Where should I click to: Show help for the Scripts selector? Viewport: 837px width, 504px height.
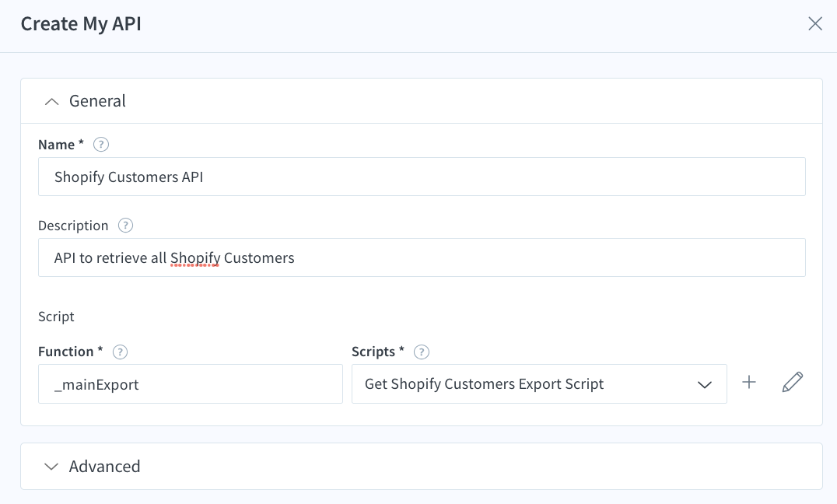[x=421, y=352]
